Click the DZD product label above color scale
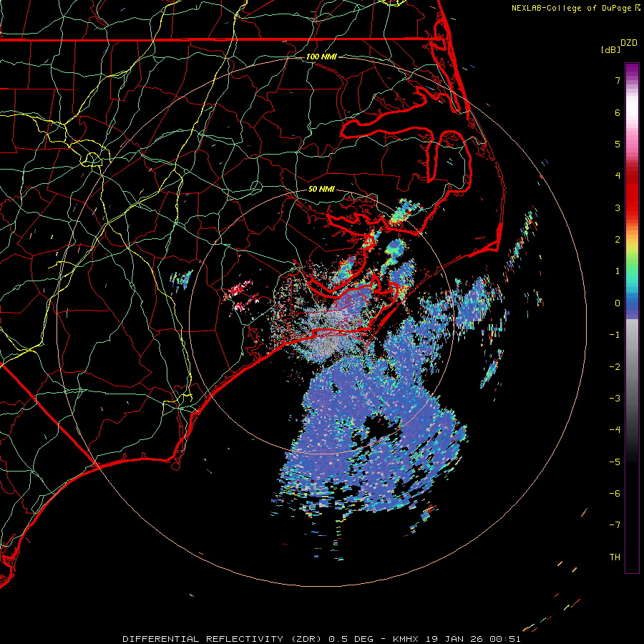Screen dimensions: 644x644 click(x=629, y=43)
